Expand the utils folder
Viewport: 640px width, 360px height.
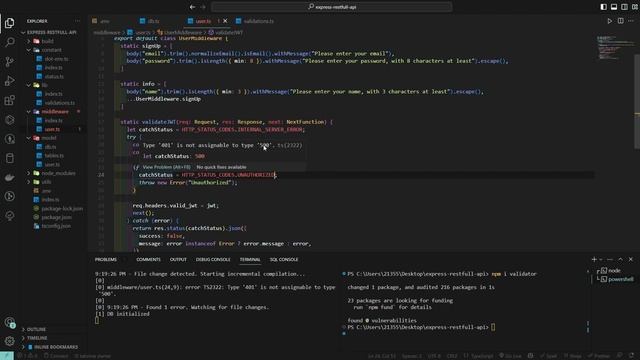47,182
